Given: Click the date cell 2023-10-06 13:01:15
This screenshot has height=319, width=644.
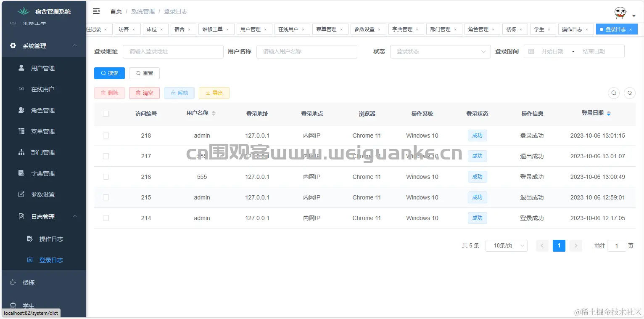Looking at the screenshot, I should pyautogui.click(x=598, y=136).
